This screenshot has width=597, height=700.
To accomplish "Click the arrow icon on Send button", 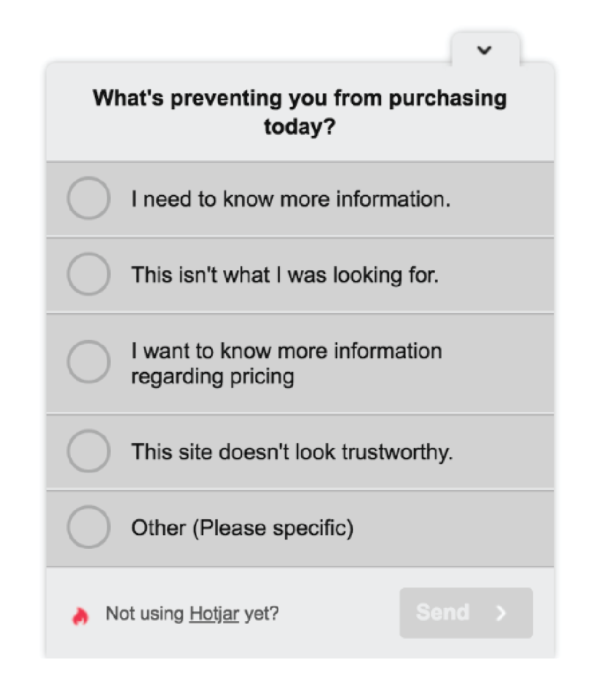I will [502, 613].
